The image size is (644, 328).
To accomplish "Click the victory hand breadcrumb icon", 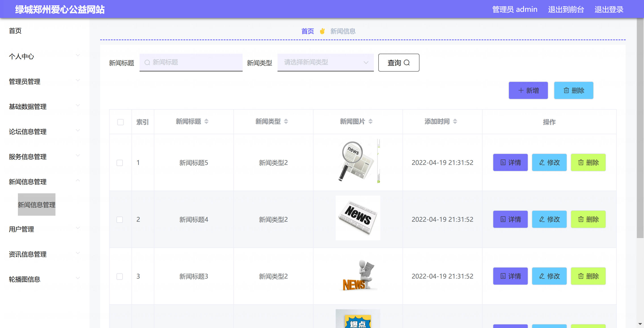I will pos(322,31).
